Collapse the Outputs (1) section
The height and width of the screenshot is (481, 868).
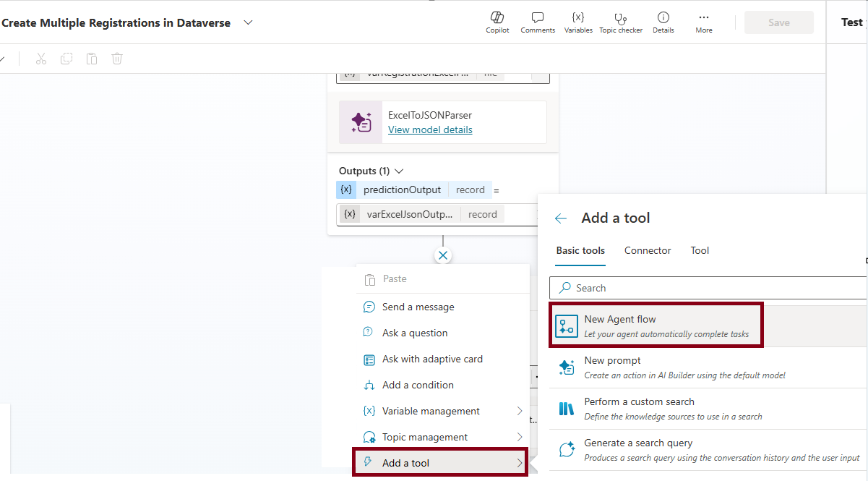399,171
